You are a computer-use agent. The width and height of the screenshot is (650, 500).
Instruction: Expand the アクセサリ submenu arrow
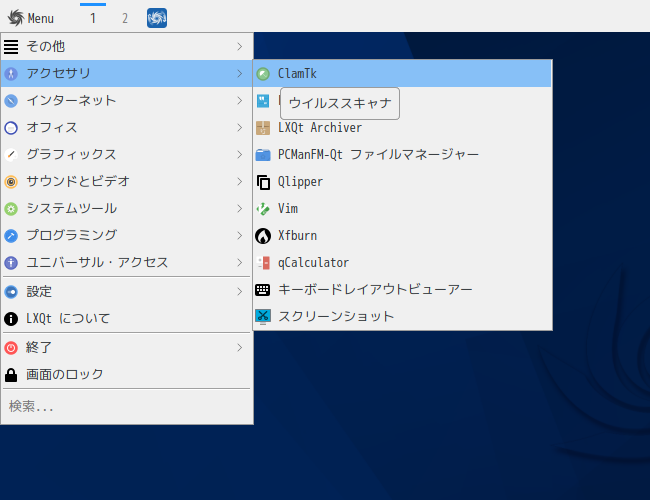coord(240,73)
